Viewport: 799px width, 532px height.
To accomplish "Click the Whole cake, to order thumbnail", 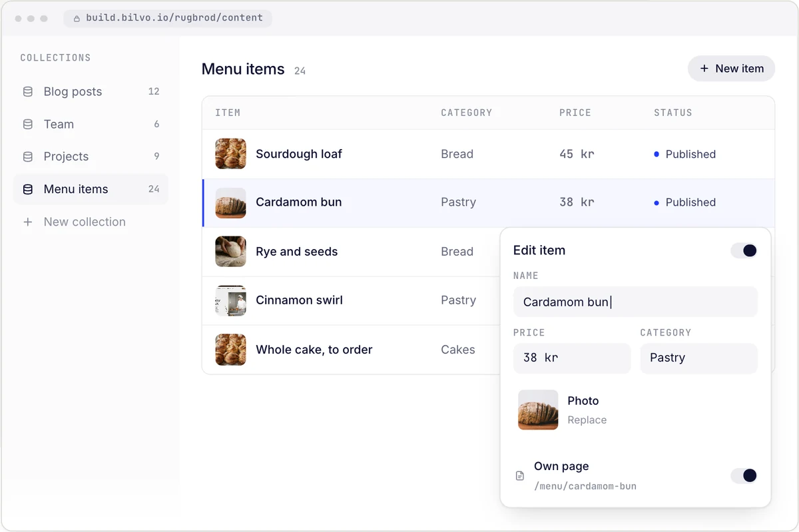I will pos(230,350).
